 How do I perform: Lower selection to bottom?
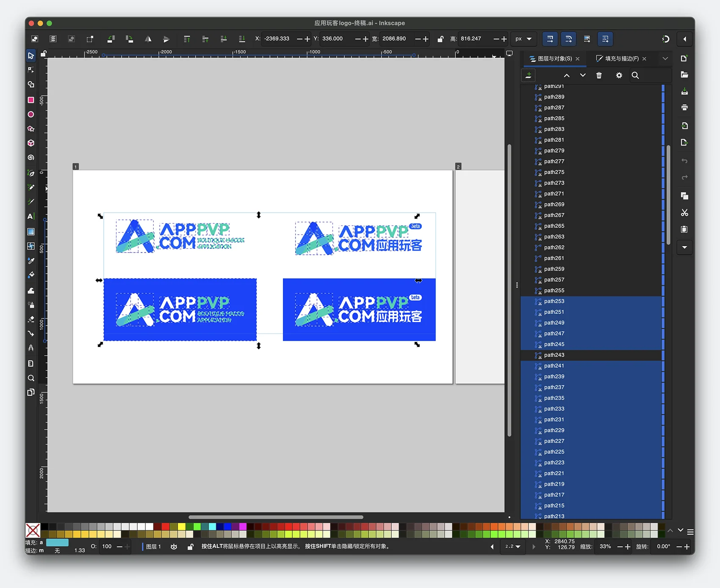click(x=242, y=39)
